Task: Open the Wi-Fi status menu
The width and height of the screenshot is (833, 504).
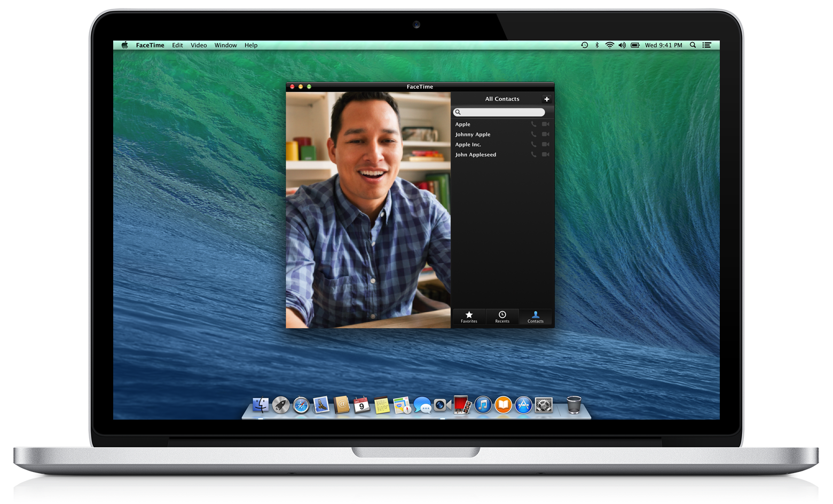Action: pos(610,45)
